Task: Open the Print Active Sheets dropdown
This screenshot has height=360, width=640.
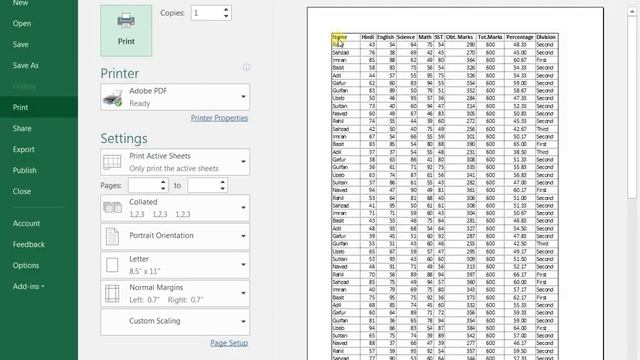Action: click(x=175, y=162)
